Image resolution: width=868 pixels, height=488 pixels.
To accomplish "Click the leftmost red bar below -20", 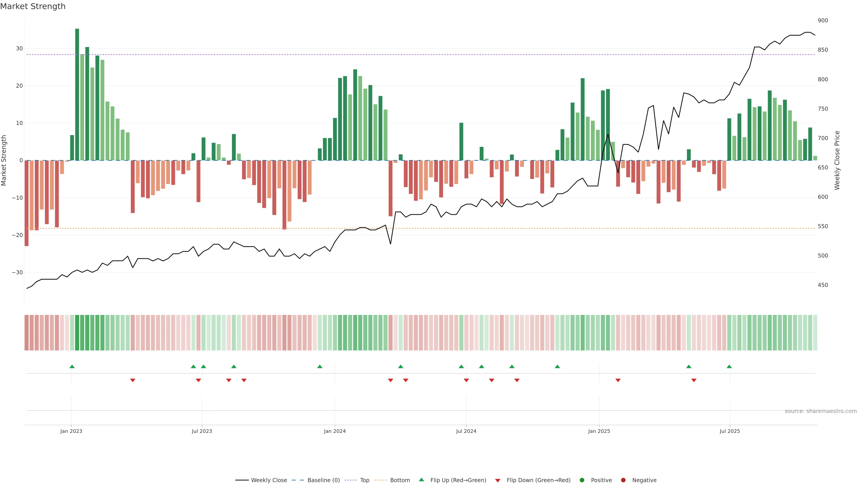I will tap(27, 203).
